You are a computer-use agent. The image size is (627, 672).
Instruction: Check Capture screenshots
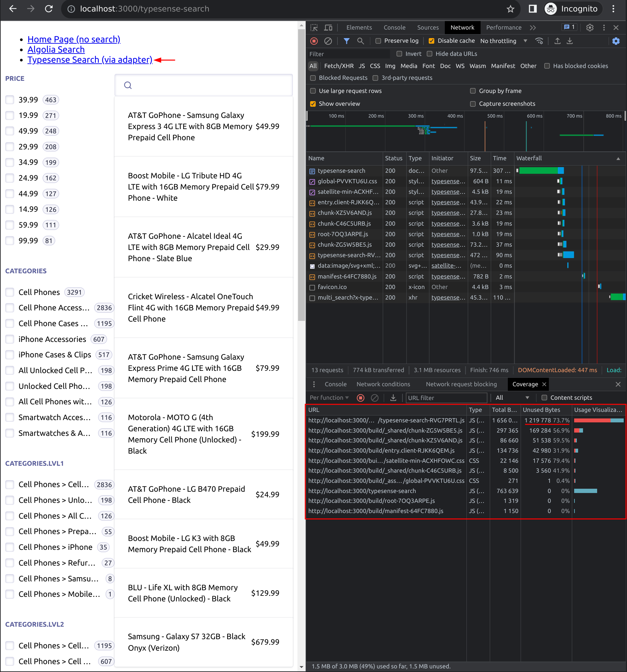[473, 104]
